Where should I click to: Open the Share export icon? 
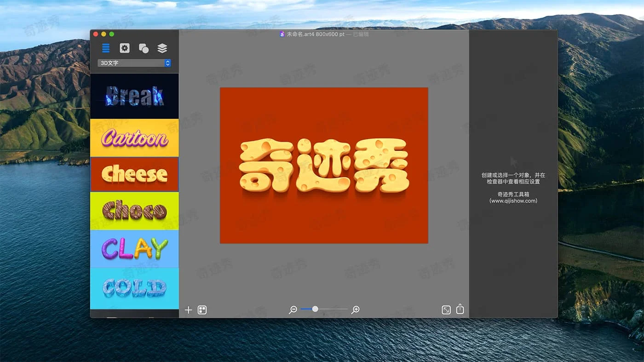460,309
